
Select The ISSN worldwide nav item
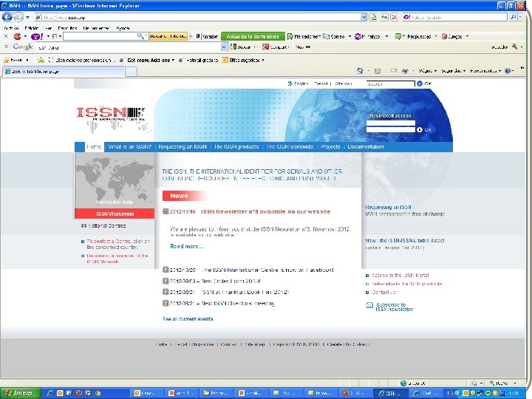(x=290, y=146)
